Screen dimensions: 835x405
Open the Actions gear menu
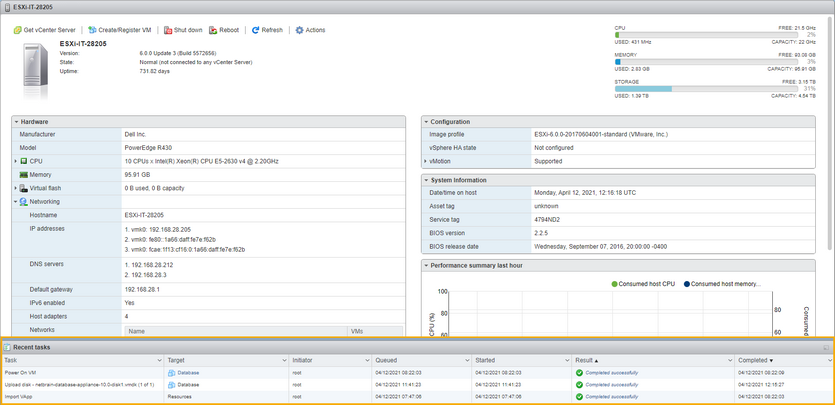[x=310, y=30]
